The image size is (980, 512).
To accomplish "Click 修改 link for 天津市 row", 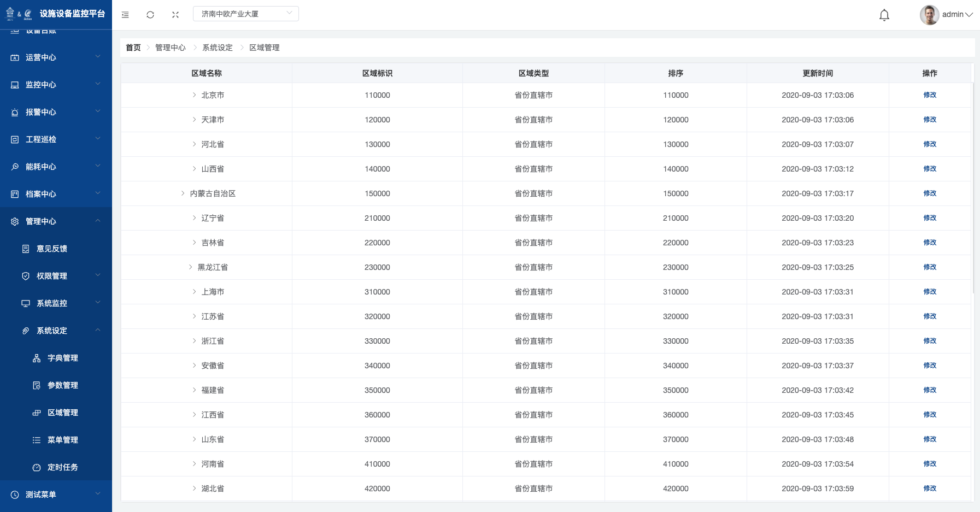I will tap(930, 120).
